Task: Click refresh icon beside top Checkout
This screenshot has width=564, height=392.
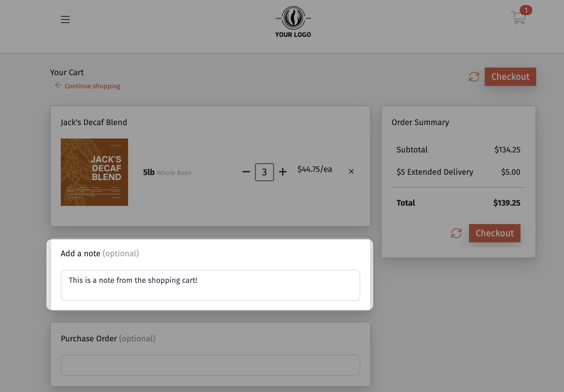Action: coord(474,77)
